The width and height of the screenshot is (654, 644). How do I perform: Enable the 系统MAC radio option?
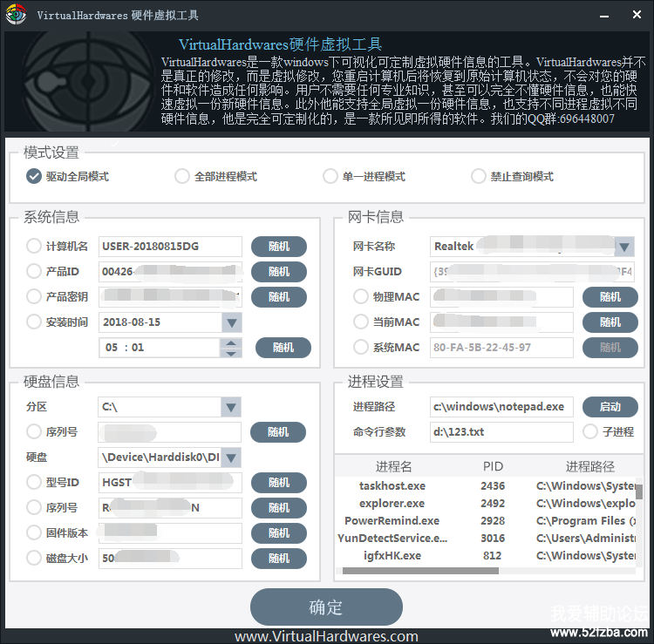361,347
